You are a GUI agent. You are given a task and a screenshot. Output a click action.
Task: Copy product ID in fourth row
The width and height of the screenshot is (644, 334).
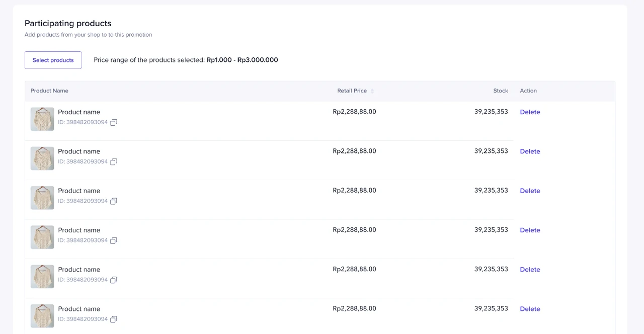(x=114, y=240)
